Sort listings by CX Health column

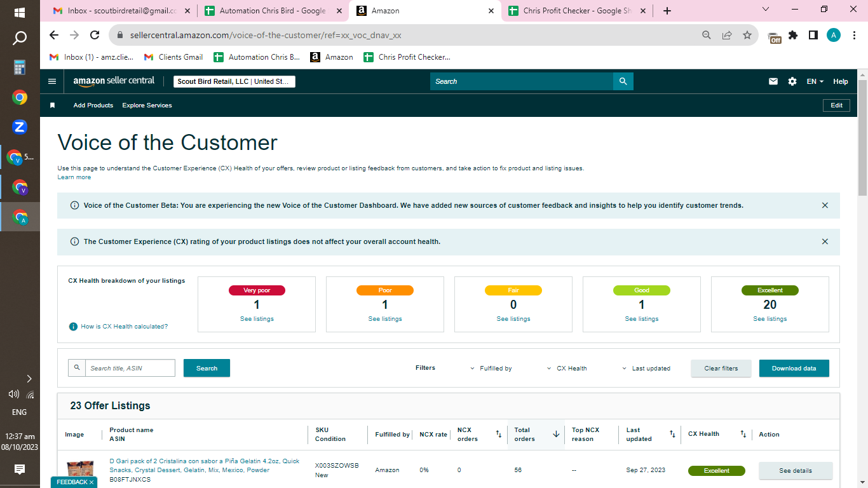tap(743, 435)
